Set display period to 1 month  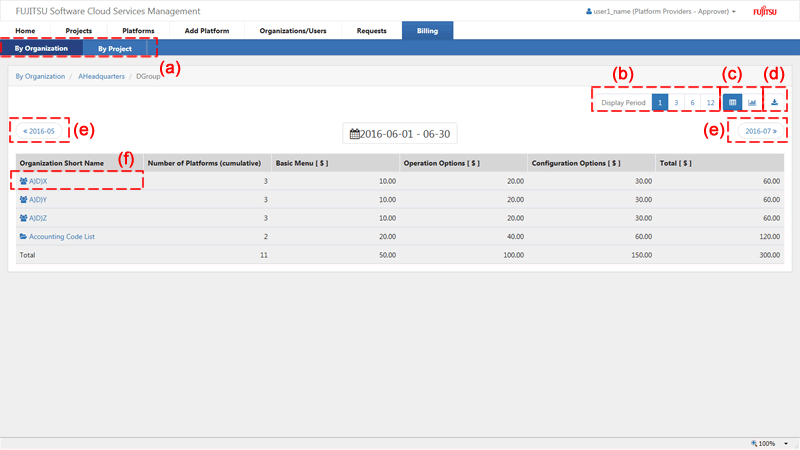pos(660,103)
